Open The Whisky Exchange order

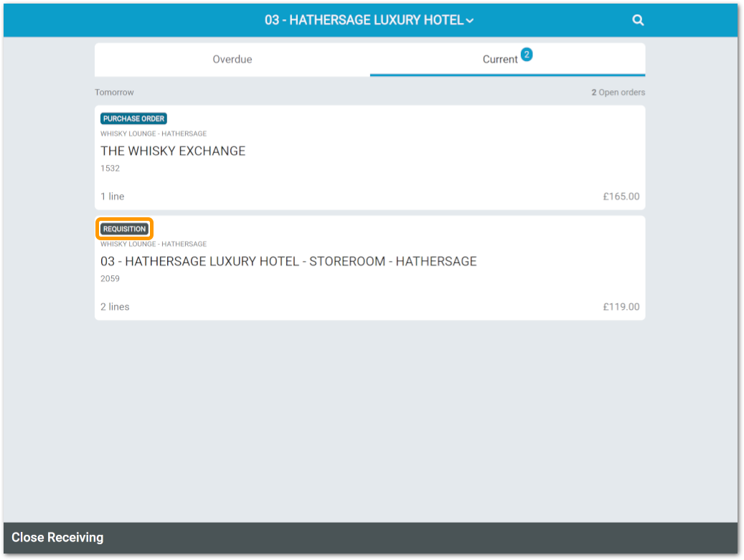[x=173, y=151]
